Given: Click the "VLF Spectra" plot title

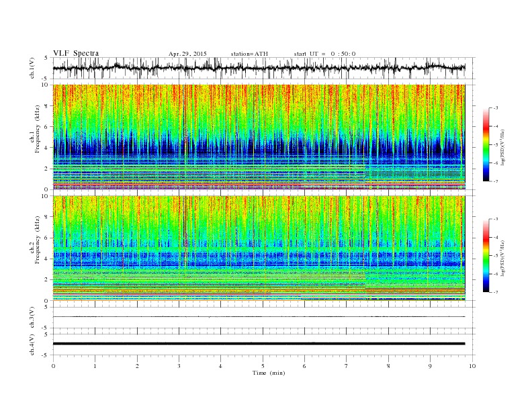Looking at the screenshot, I should [x=76, y=53].
